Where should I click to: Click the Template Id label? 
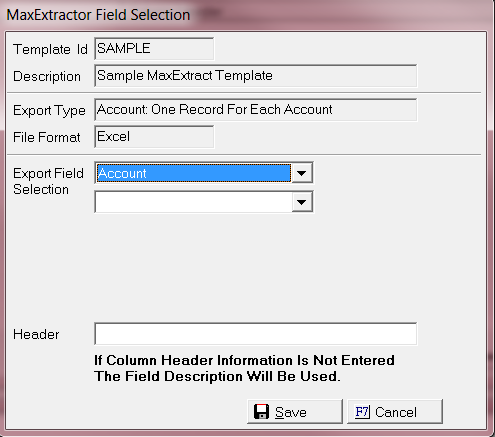[x=50, y=49]
